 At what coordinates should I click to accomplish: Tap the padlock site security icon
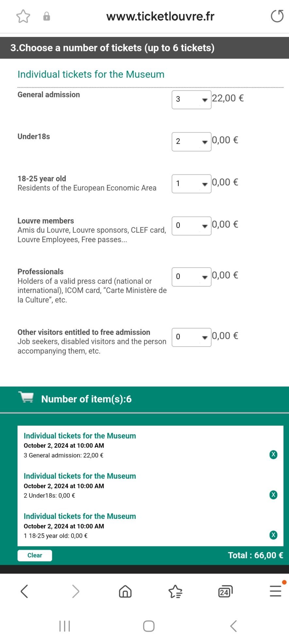pos(47,16)
